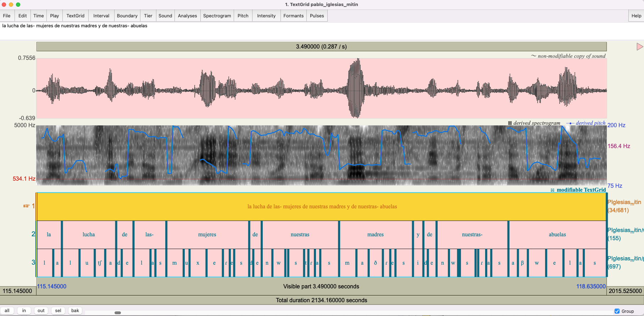The height and width of the screenshot is (316, 644).
Task: Open the Formants menu
Action: point(293,16)
